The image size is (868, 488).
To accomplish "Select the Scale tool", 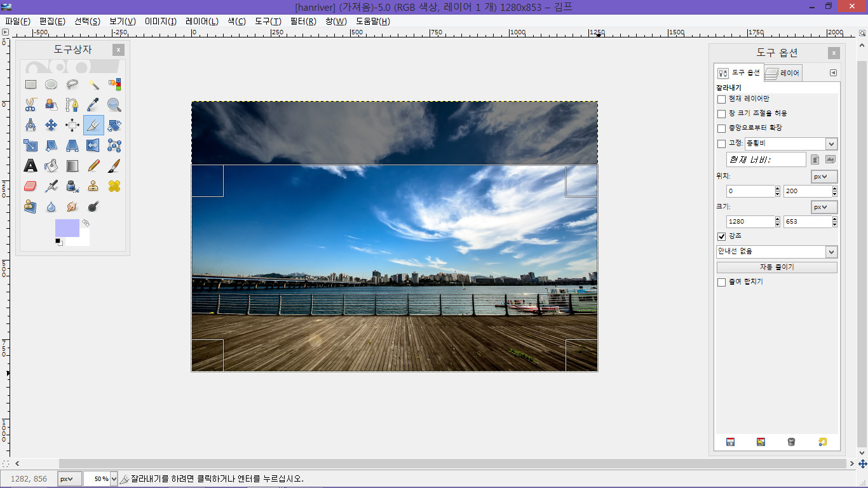I will click(31, 146).
